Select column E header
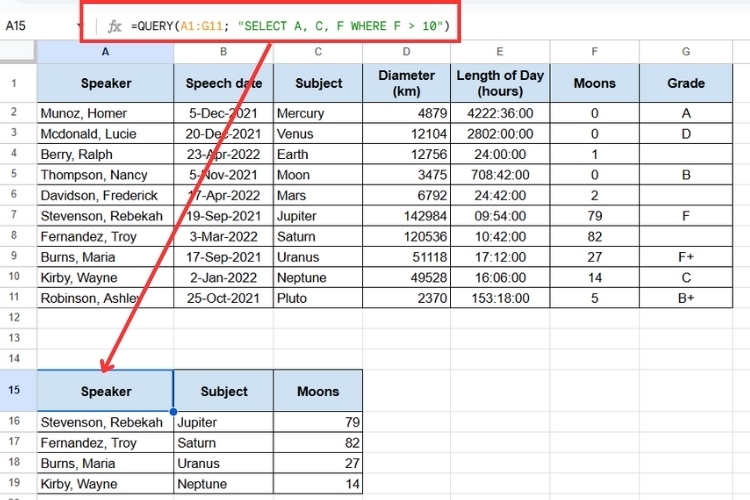The height and width of the screenshot is (500, 750). (x=500, y=52)
